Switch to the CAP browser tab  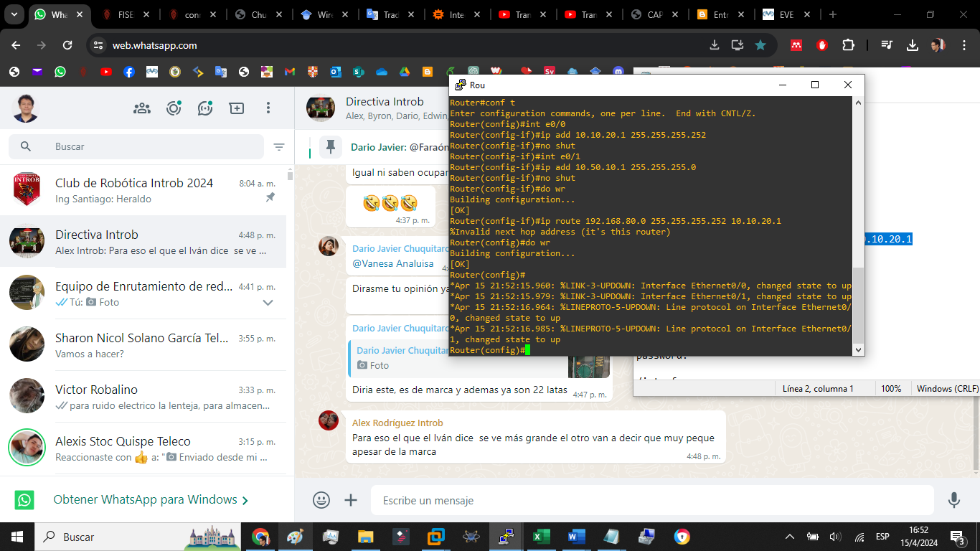pyautogui.click(x=655, y=14)
